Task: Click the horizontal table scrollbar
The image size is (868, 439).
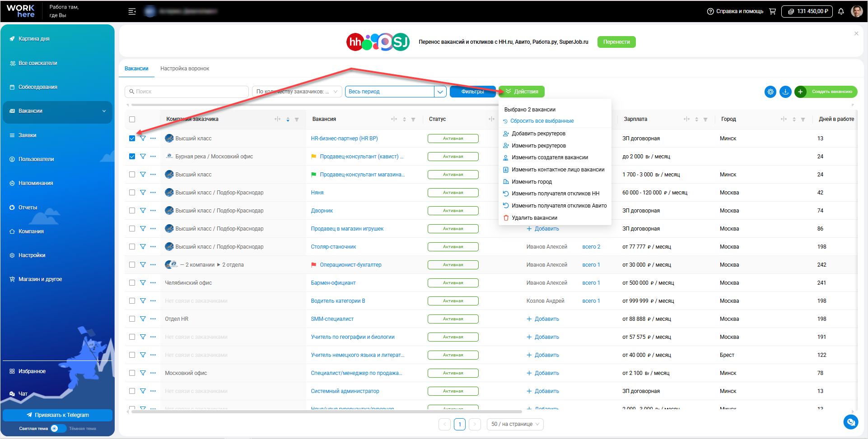Action: (326, 411)
